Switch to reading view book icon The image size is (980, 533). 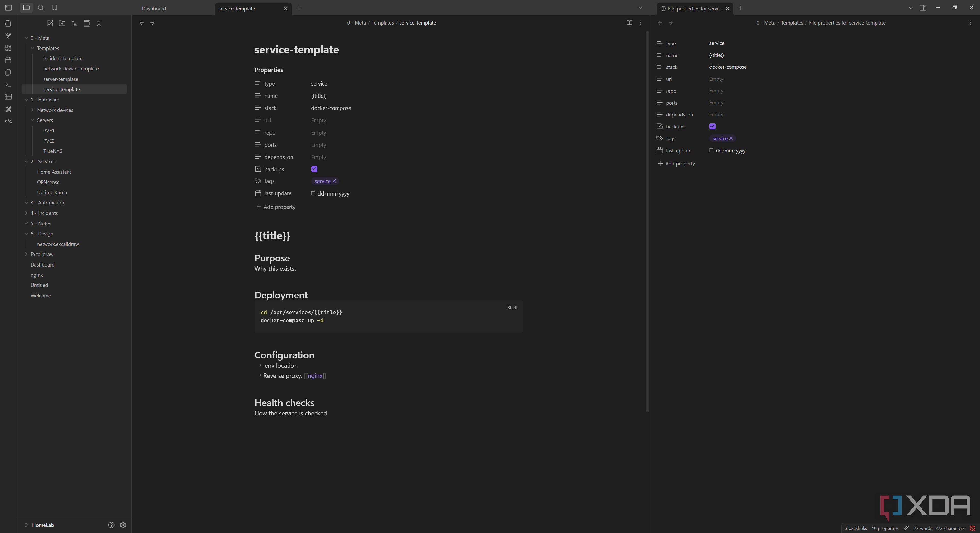point(629,23)
